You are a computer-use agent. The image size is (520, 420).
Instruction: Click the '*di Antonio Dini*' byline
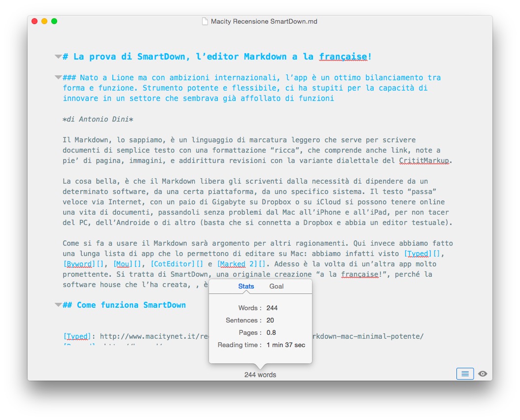click(x=98, y=119)
